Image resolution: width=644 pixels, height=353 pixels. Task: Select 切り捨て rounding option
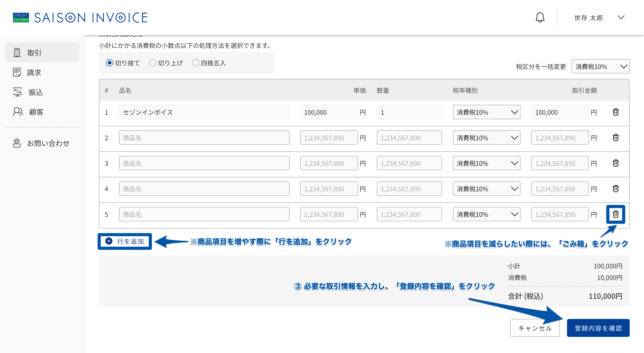(109, 63)
